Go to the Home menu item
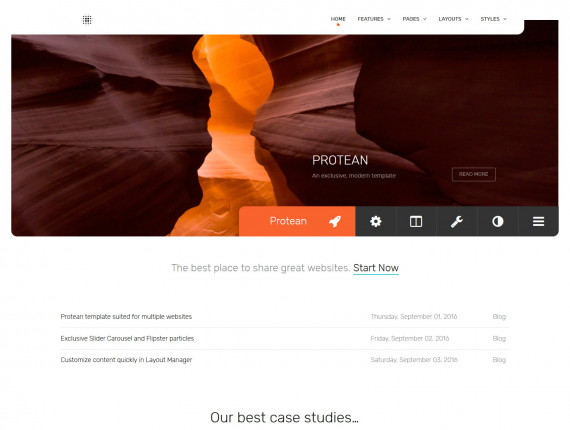This screenshot has width=570, height=430. 338,19
